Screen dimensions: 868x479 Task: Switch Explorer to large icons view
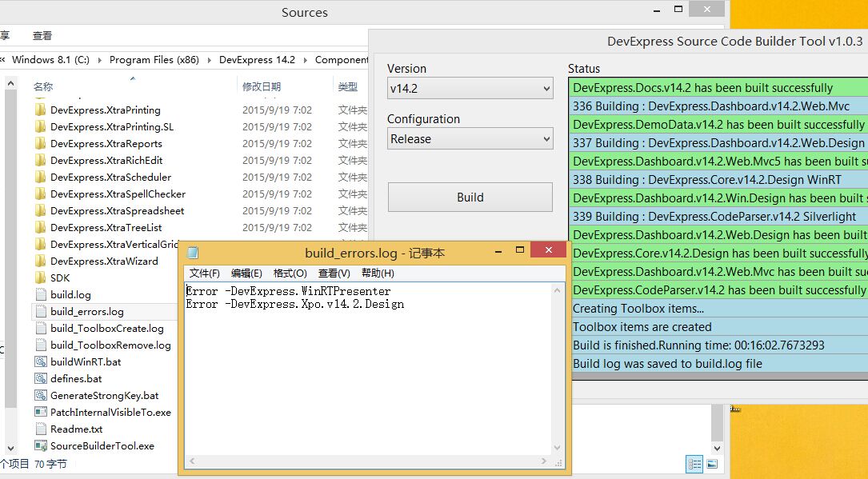tap(712, 464)
